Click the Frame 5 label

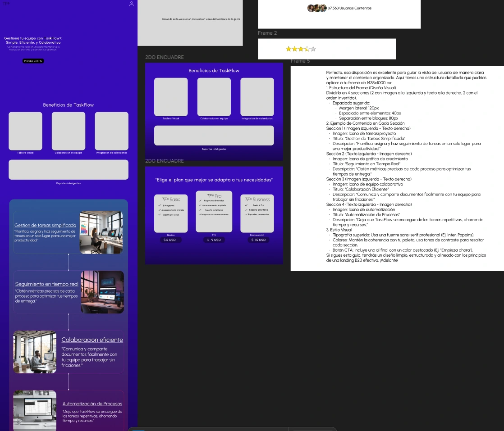click(300, 61)
